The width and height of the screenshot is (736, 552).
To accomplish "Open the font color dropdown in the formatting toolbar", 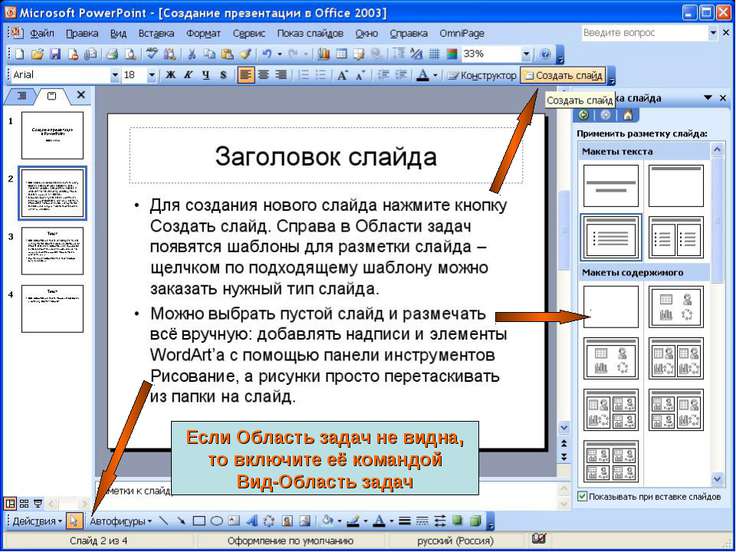I will click(x=435, y=75).
